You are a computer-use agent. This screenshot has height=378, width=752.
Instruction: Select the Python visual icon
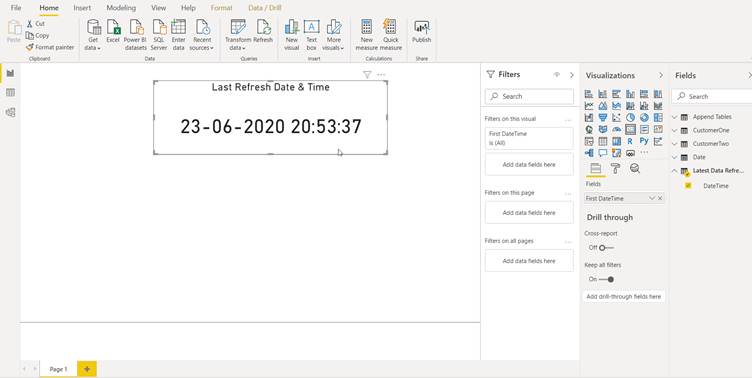pyautogui.click(x=644, y=141)
